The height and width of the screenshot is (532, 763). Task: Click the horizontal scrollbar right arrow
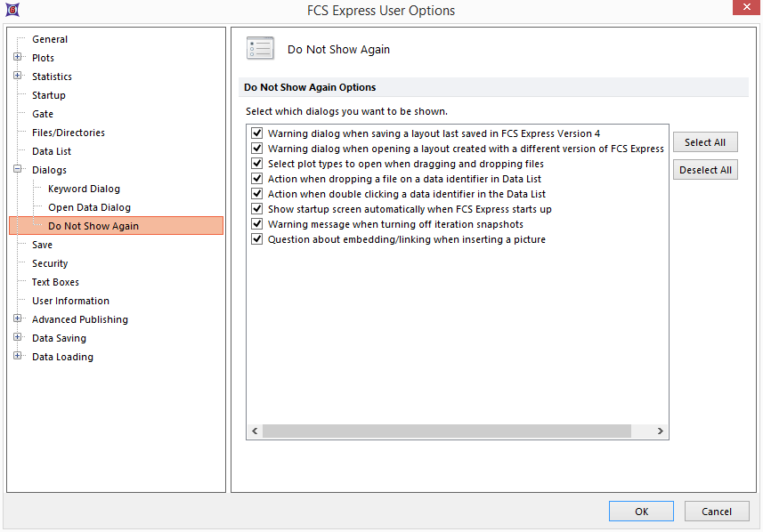pos(660,431)
